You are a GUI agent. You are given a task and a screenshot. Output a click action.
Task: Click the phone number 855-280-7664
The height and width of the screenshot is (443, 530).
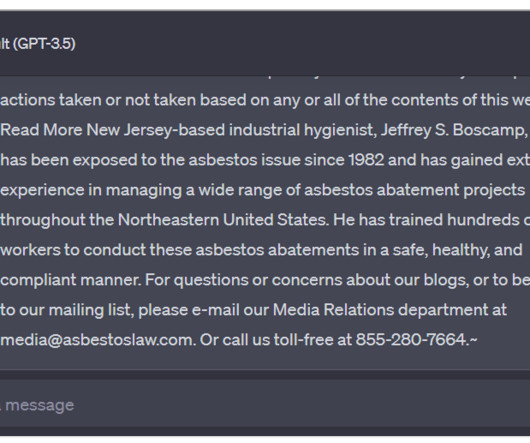[412, 340]
